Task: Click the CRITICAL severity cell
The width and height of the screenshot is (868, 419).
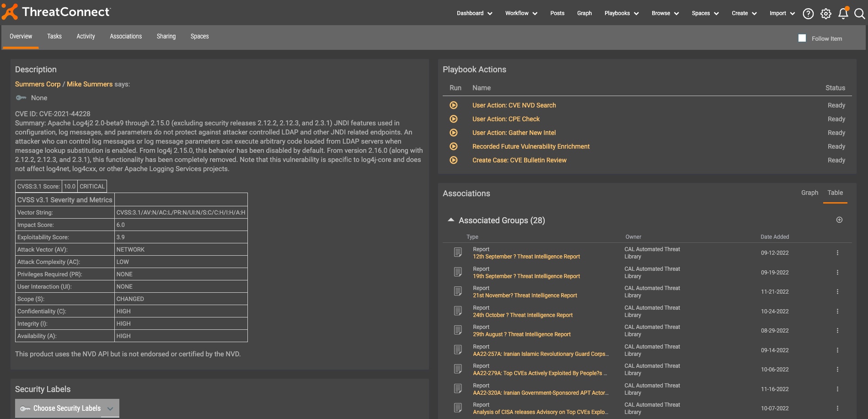Action: (x=92, y=186)
